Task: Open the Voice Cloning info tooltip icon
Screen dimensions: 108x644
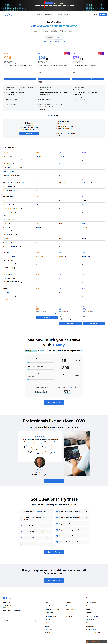Action: click(x=13, y=164)
